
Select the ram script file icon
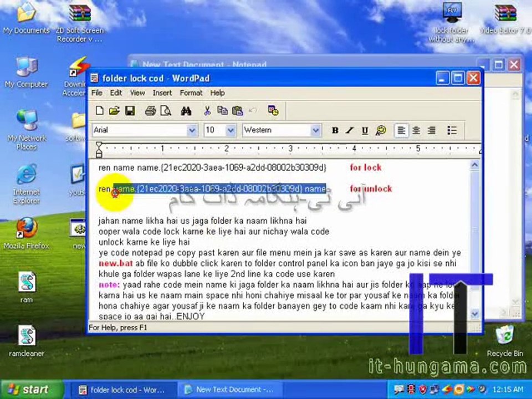tap(26, 287)
